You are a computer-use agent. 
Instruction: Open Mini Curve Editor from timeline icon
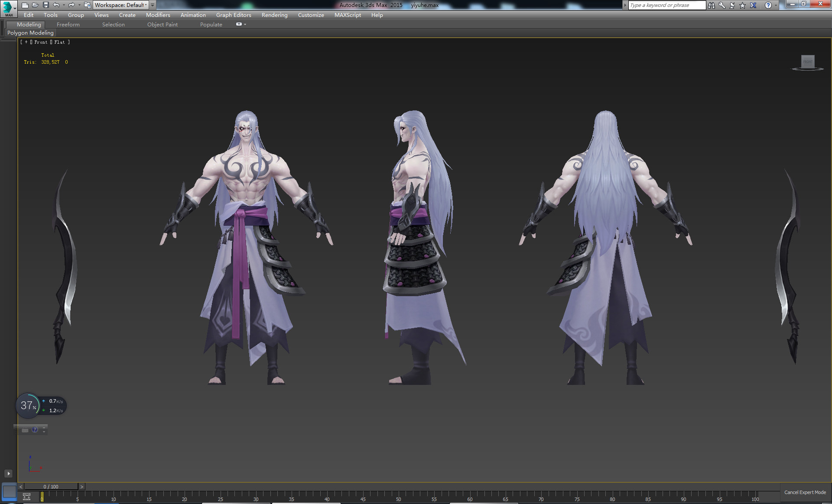pos(26,496)
